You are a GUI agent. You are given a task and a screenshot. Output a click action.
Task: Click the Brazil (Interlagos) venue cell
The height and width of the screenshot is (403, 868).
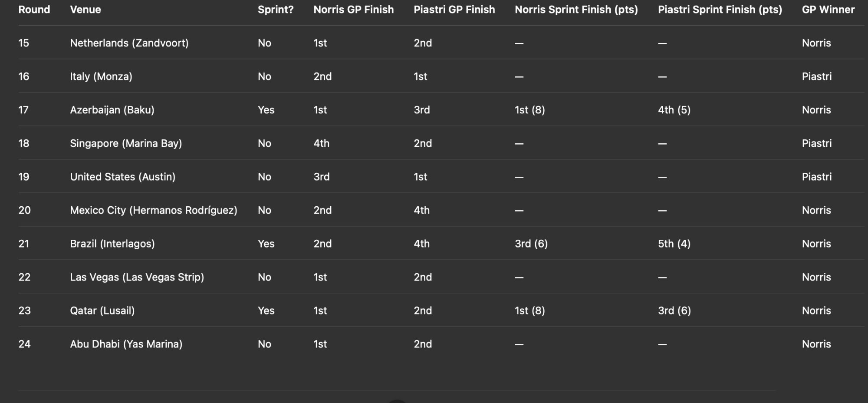112,244
